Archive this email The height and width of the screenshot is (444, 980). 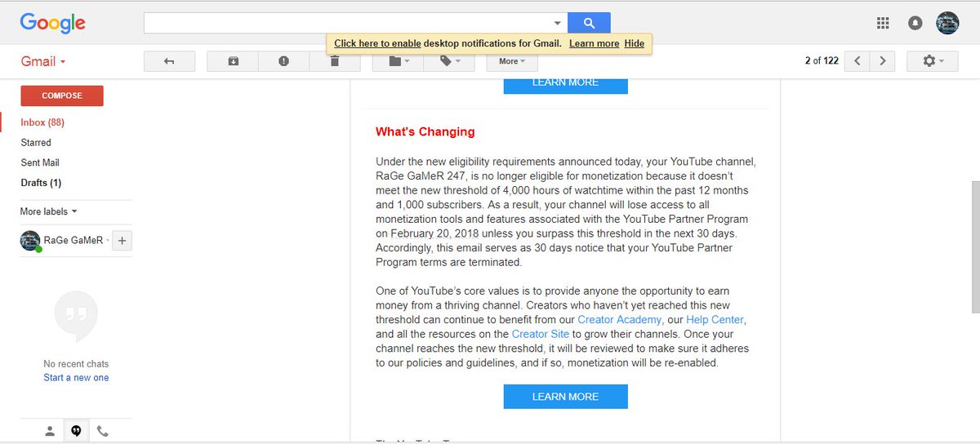point(233,61)
